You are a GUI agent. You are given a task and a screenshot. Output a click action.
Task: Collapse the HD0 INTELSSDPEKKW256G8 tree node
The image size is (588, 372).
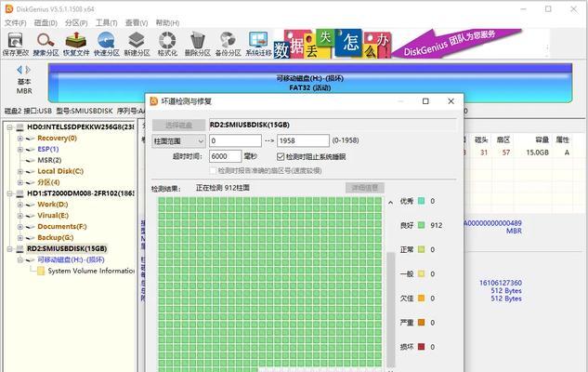[10, 127]
